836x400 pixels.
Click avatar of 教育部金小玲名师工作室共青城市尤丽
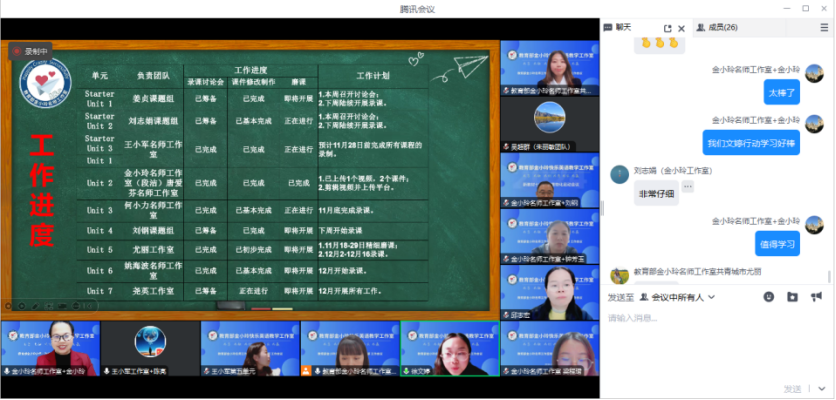pos(620,275)
